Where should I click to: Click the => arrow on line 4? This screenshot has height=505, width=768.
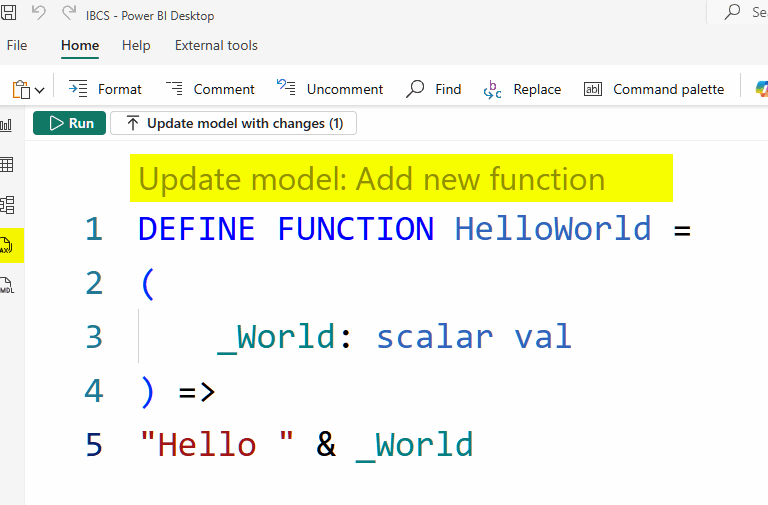[197, 392]
